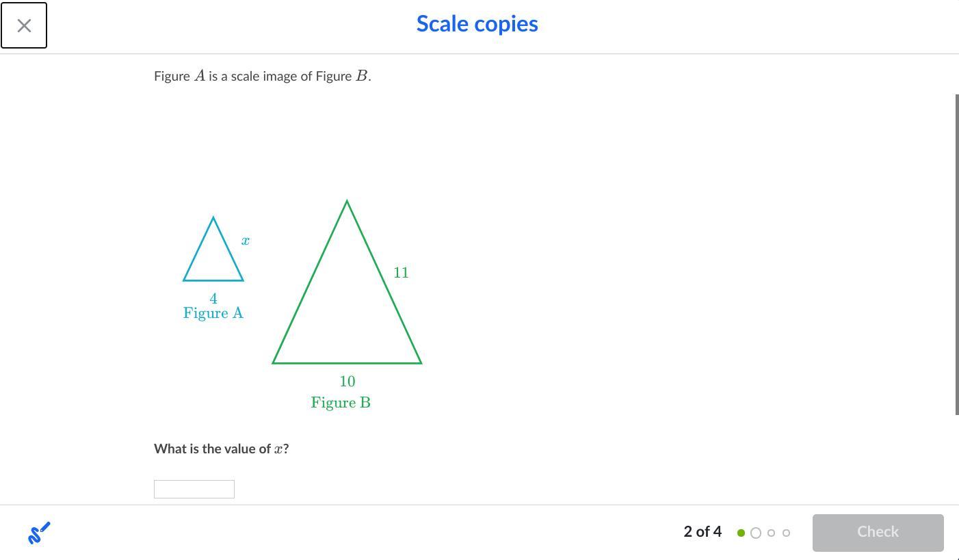Image resolution: width=959 pixels, height=560 pixels.
Task: Click the base length 4 label
Action: click(x=213, y=299)
